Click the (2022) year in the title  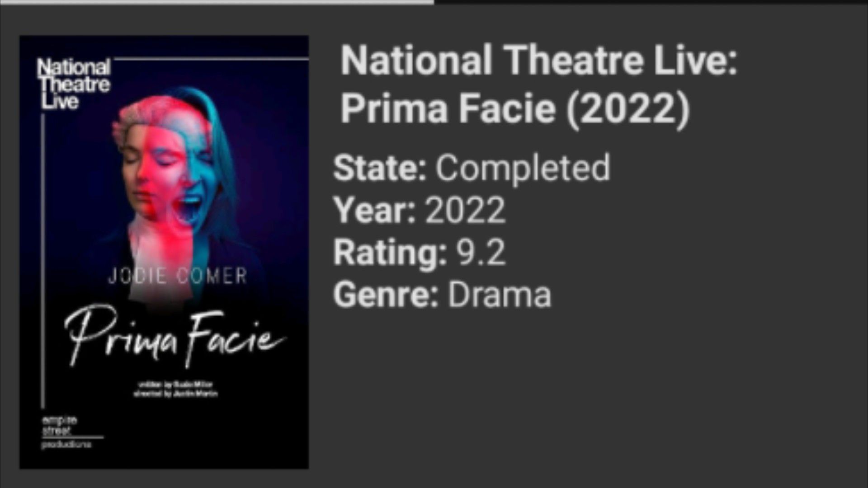[x=628, y=109]
